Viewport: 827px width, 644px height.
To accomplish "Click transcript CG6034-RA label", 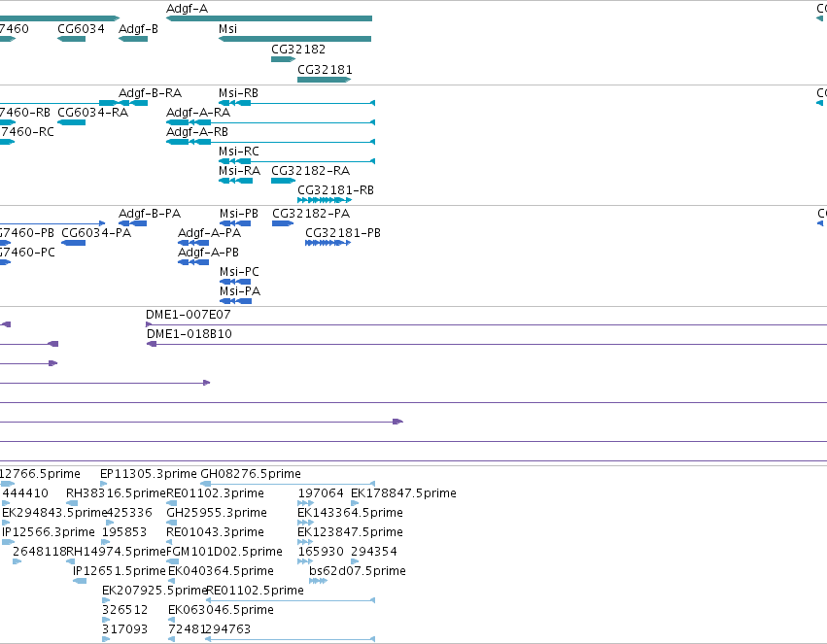I will 93,113.
